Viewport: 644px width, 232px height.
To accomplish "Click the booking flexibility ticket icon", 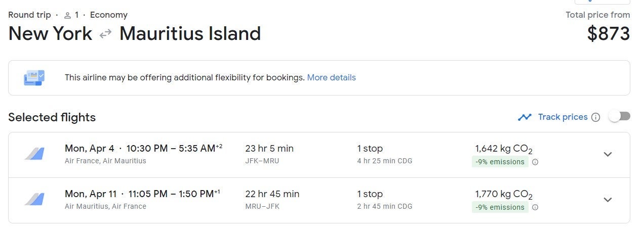I will coord(34,77).
